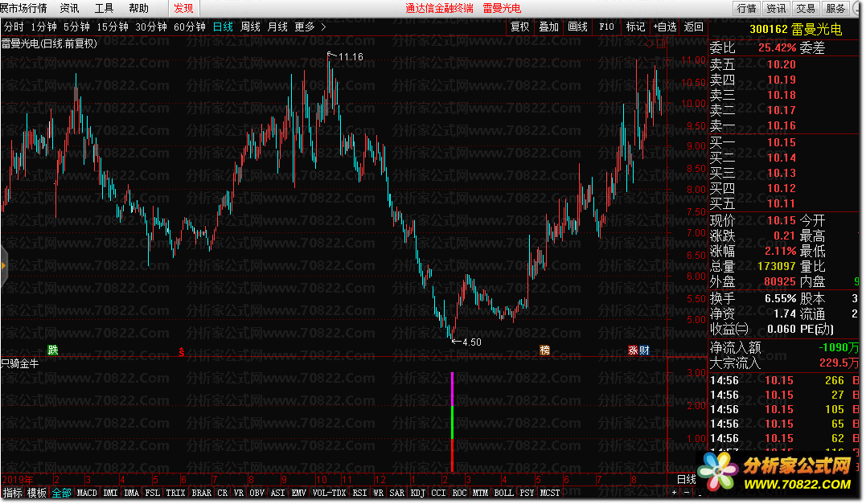Expand the 更多 periods list

click(310, 27)
